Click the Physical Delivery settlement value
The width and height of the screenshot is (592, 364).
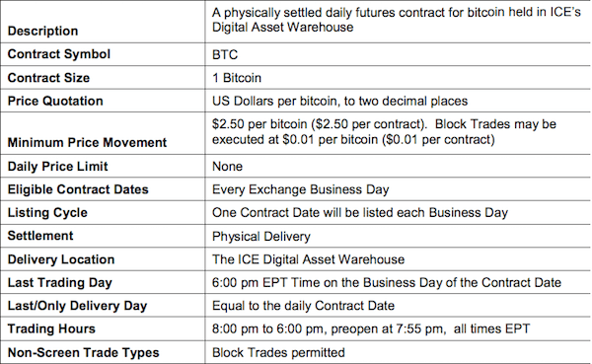tap(261, 237)
